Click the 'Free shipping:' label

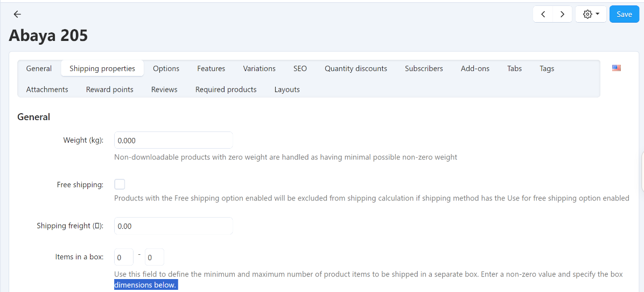tap(80, 184)
